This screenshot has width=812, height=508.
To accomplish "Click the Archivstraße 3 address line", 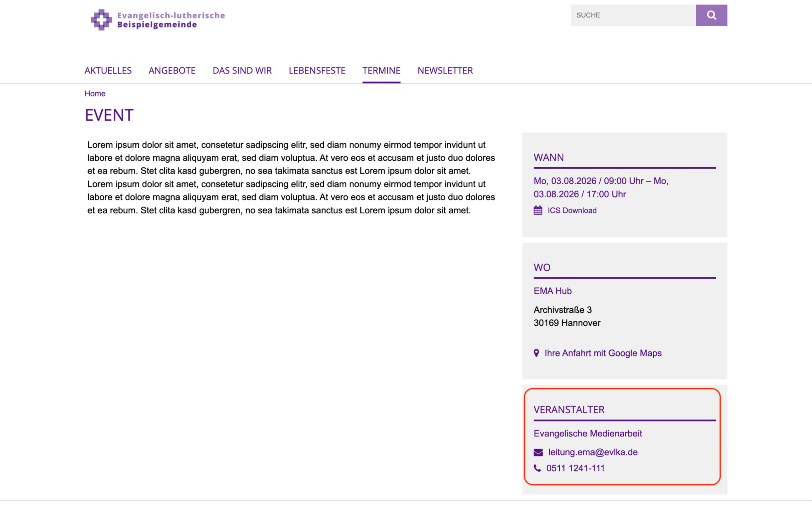I will point(563,310).
